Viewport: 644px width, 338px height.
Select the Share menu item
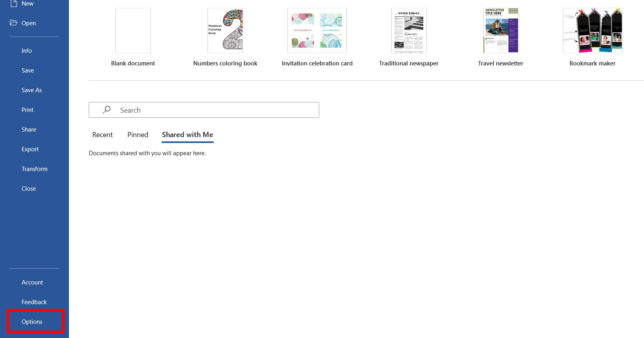pyautogui.click(x=29, y=130)
